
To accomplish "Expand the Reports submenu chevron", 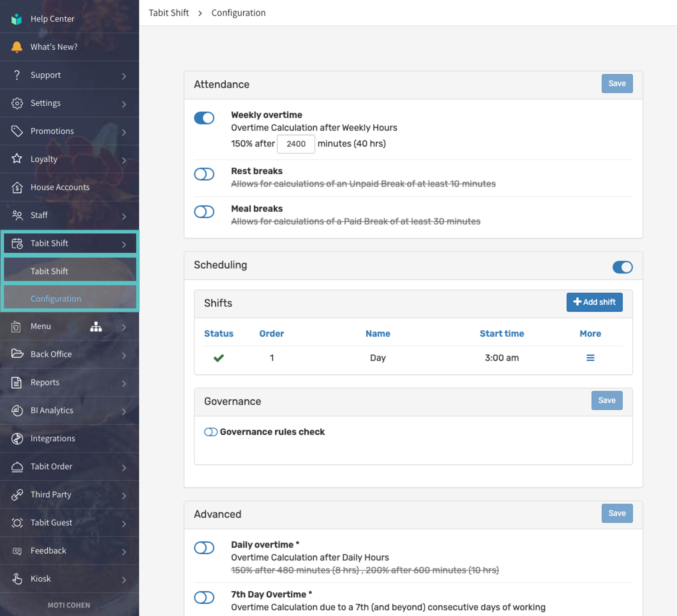I will click(x=124, y=383).
